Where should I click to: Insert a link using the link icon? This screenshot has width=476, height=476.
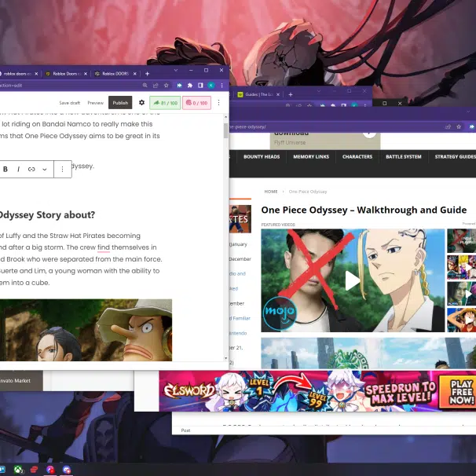coord(31,169)
